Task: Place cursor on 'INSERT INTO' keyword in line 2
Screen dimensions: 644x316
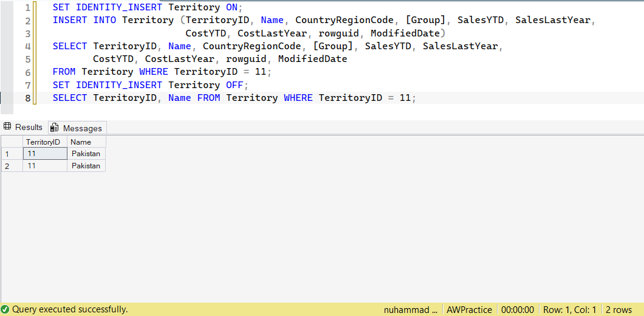Action: [84, 20]
